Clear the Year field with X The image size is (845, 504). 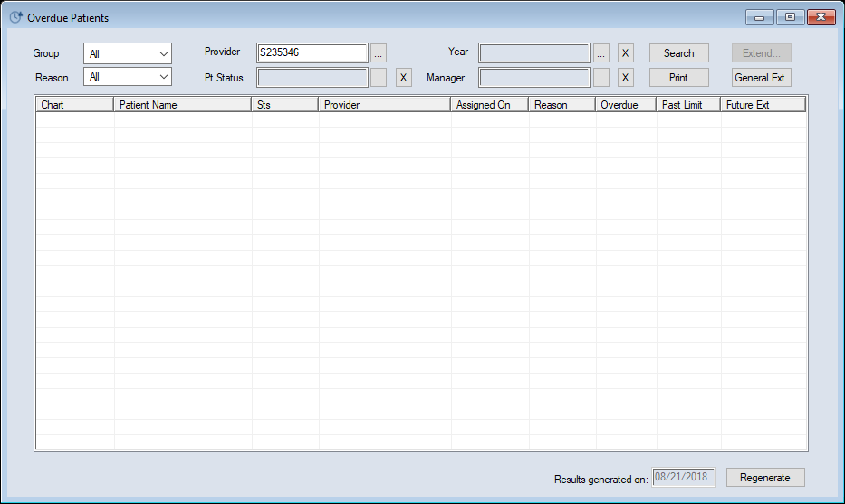(x=626, y=53)
